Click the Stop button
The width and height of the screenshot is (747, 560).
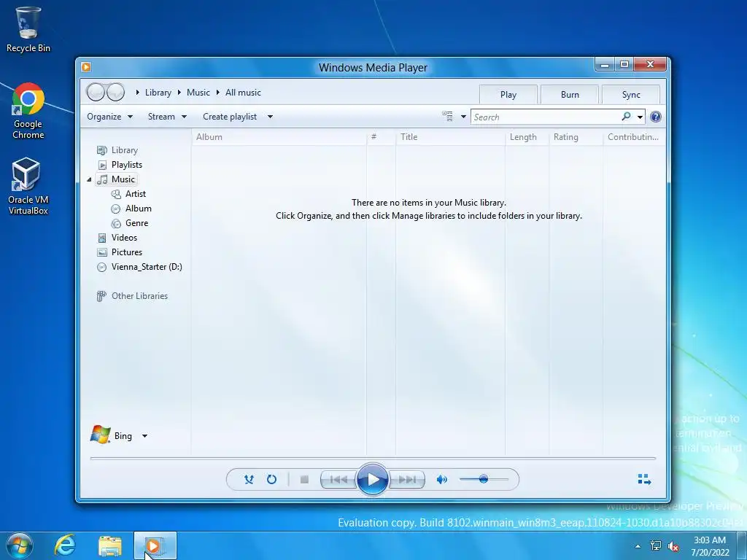tap(304, 480)
